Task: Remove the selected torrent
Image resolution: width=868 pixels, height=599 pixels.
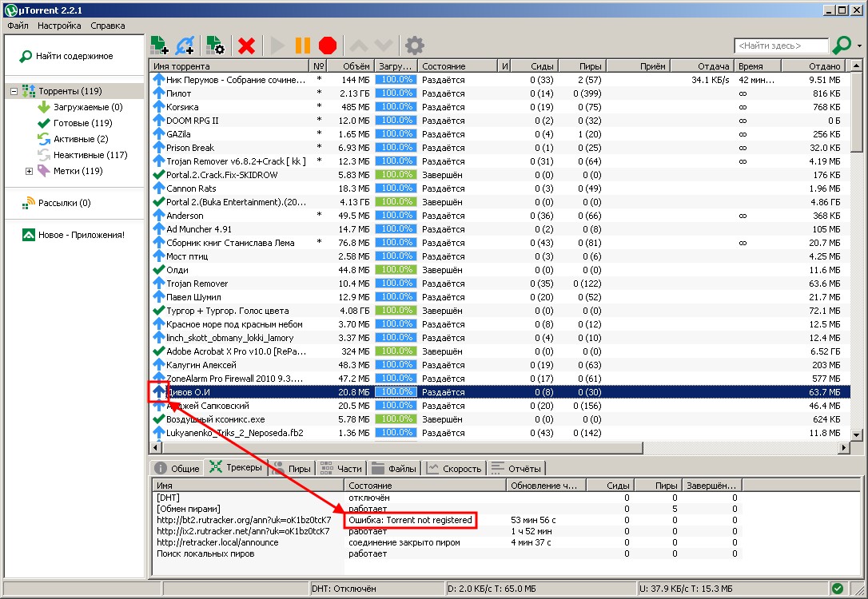Action: click(x=245, y=46)
